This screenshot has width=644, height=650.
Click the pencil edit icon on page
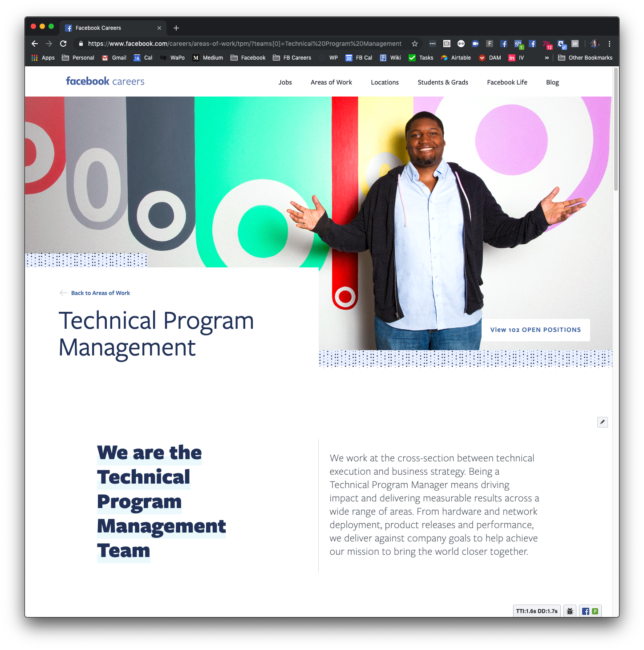point(603,422)
